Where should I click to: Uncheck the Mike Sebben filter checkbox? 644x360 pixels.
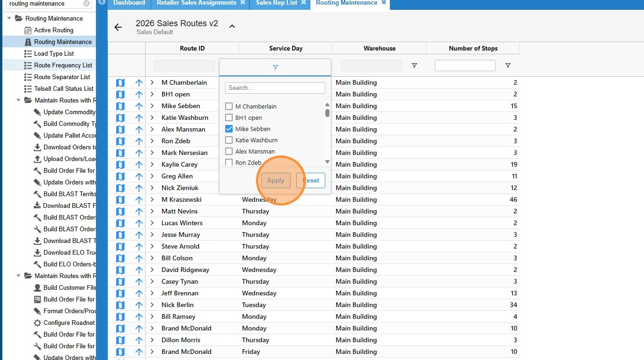[x=229, y=129]
